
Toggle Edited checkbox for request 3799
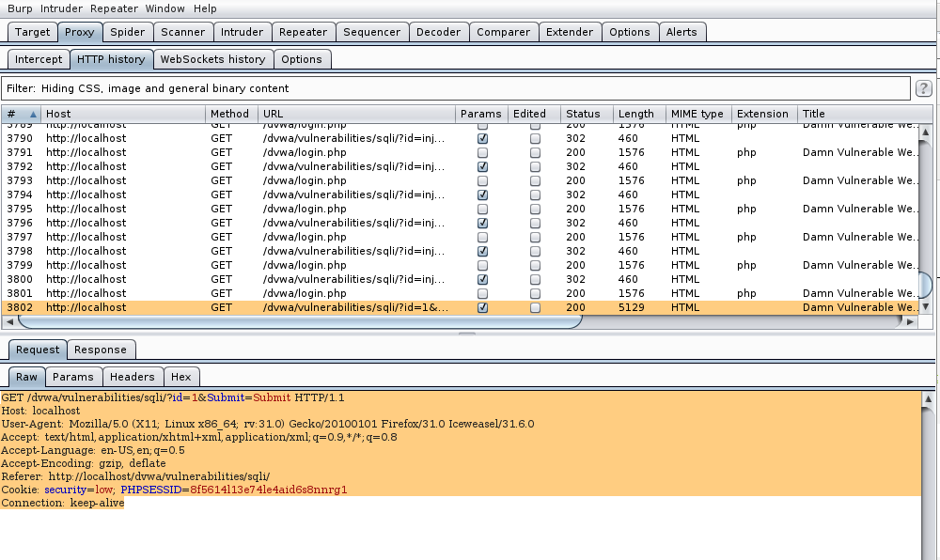tap(535, 265)
